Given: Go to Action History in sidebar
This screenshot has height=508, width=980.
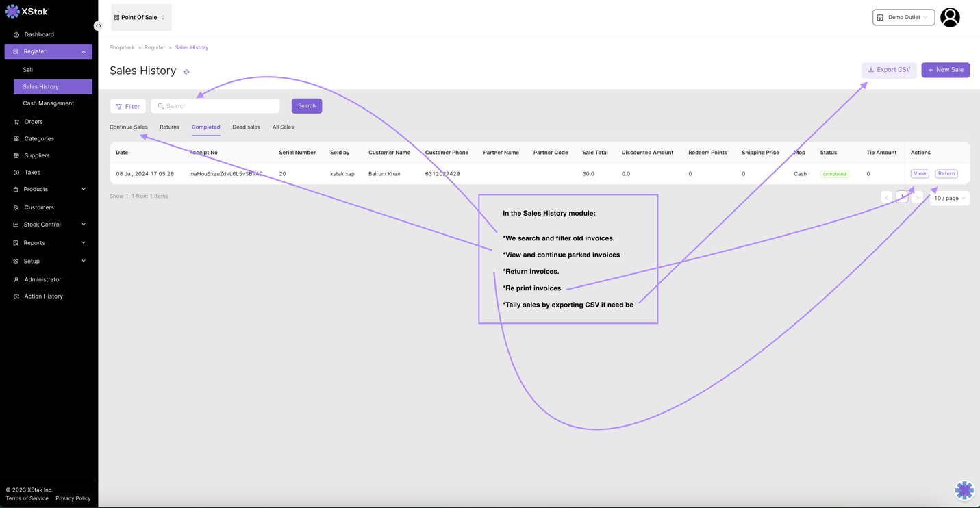Looking at the screenshot, I should (43, 296).
